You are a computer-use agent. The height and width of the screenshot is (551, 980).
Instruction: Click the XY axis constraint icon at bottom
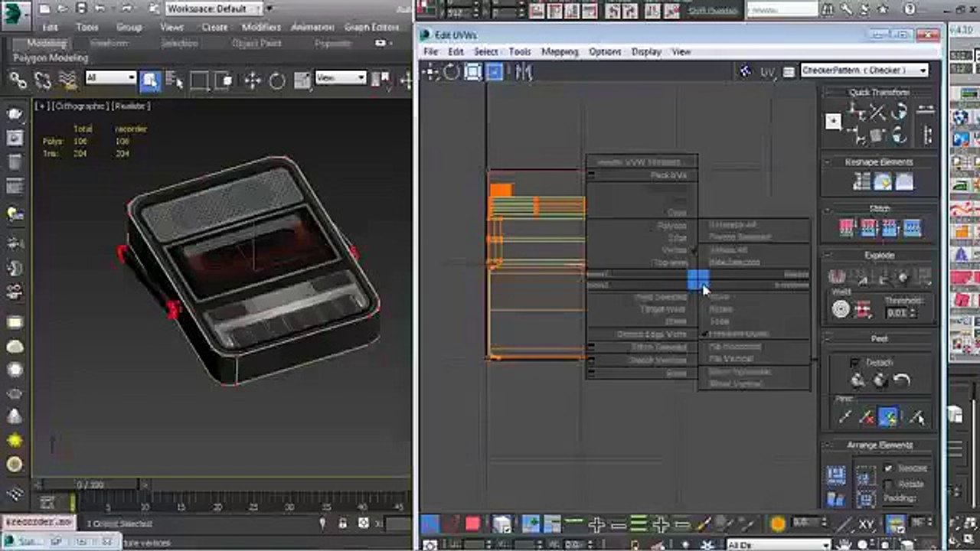867,524
